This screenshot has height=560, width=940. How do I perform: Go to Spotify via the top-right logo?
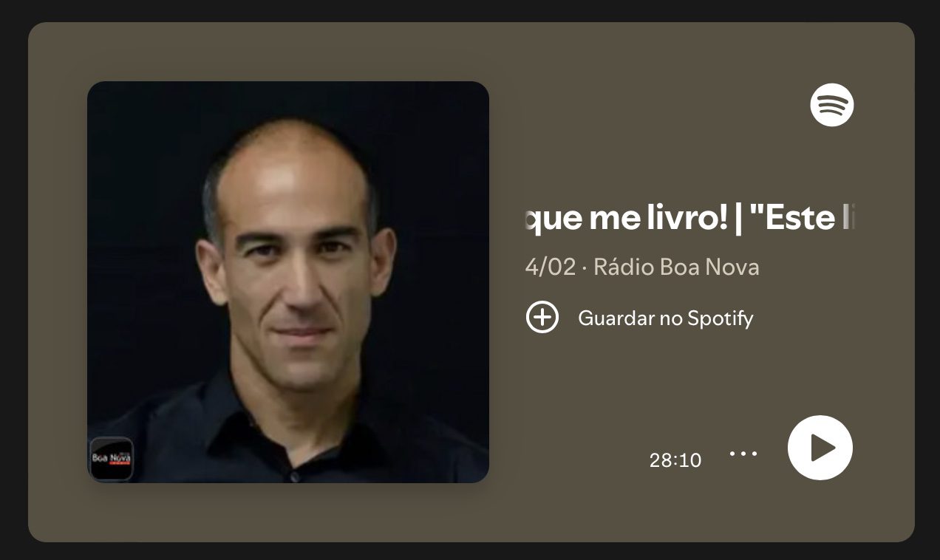coord(831,105)
